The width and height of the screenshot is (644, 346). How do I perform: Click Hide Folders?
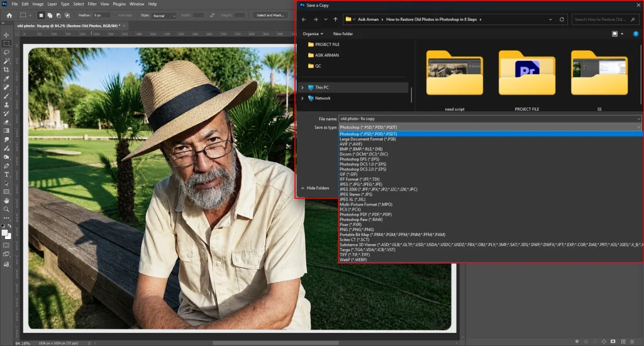315,188
